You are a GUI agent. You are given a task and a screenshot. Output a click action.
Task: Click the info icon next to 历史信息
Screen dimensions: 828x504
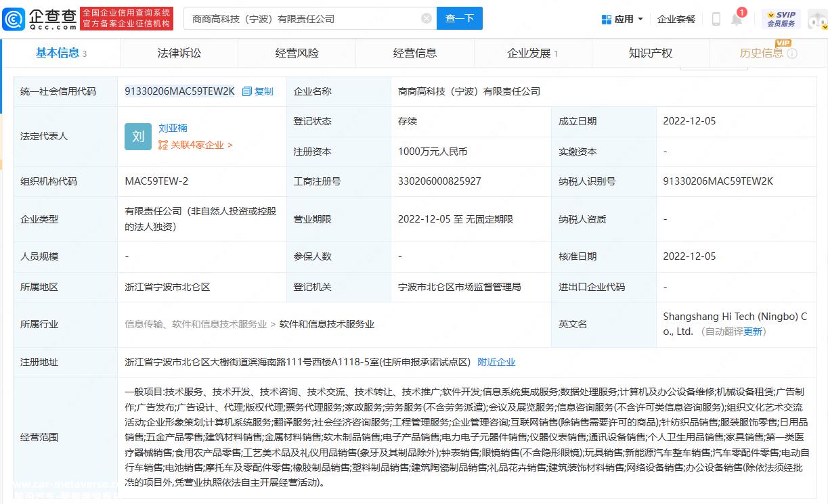pos(791,53)
